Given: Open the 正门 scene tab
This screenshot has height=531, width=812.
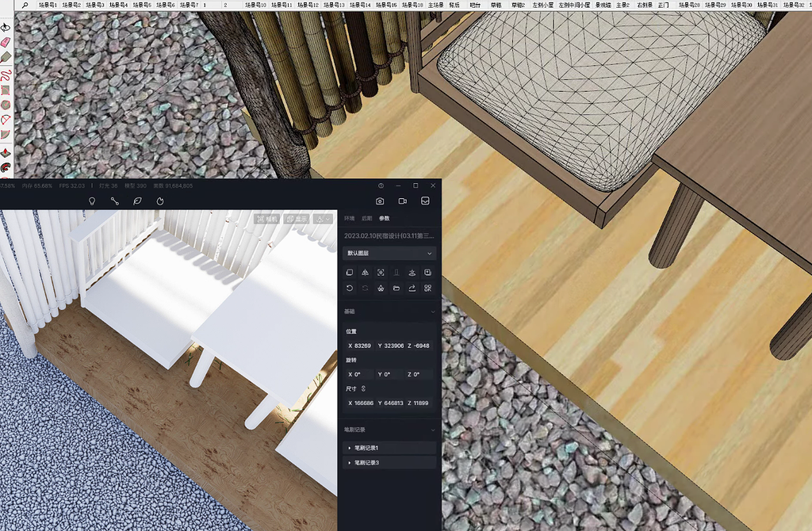Looking at the screenshot, I should [x=663, y=5].
